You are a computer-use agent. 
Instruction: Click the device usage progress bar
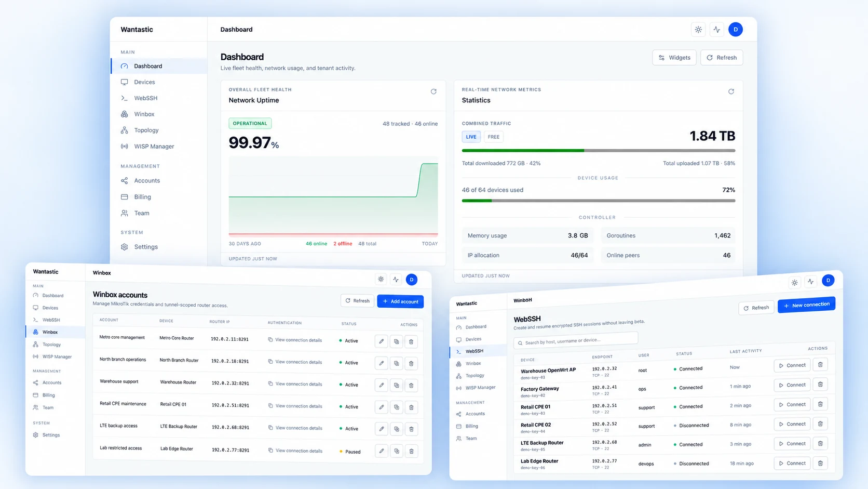pyautogui.click(x=599, y=201)
